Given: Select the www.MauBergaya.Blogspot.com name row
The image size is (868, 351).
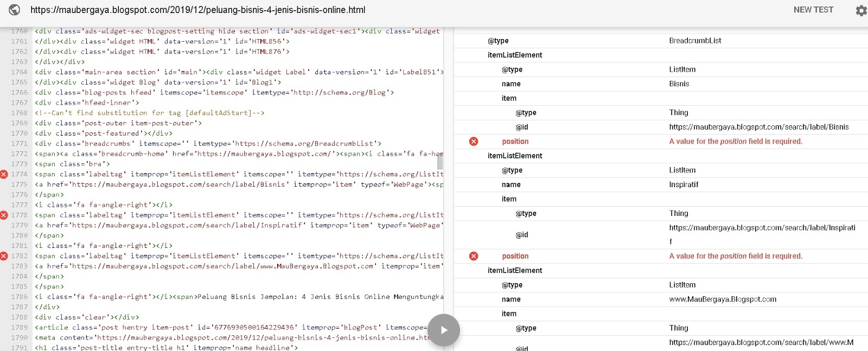Looking at the screenshot, I should (661, 299).
